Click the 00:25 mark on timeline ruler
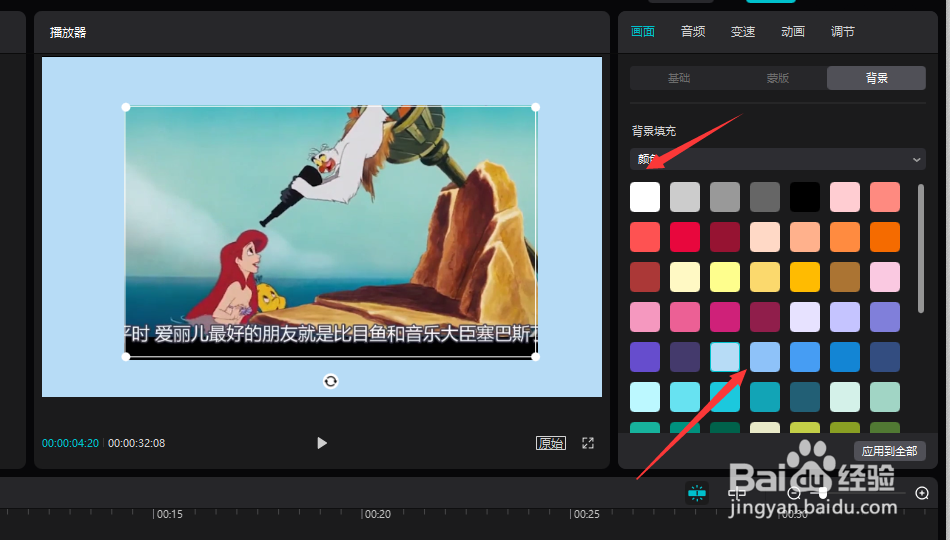 586,514
